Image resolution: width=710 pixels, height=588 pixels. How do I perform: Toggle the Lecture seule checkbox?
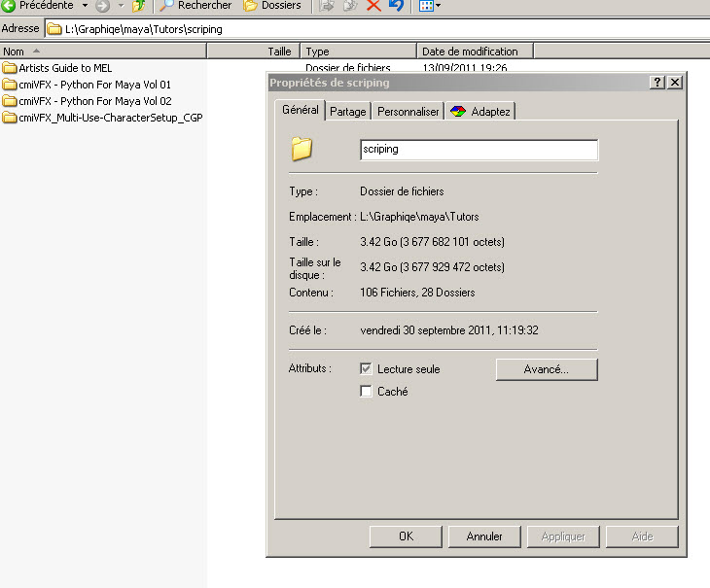(366, 368)
